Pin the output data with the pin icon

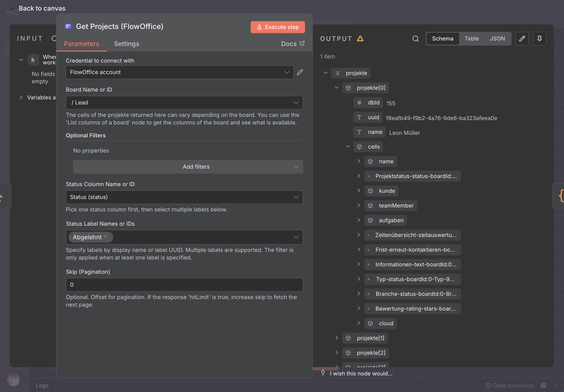pos(539,39)
